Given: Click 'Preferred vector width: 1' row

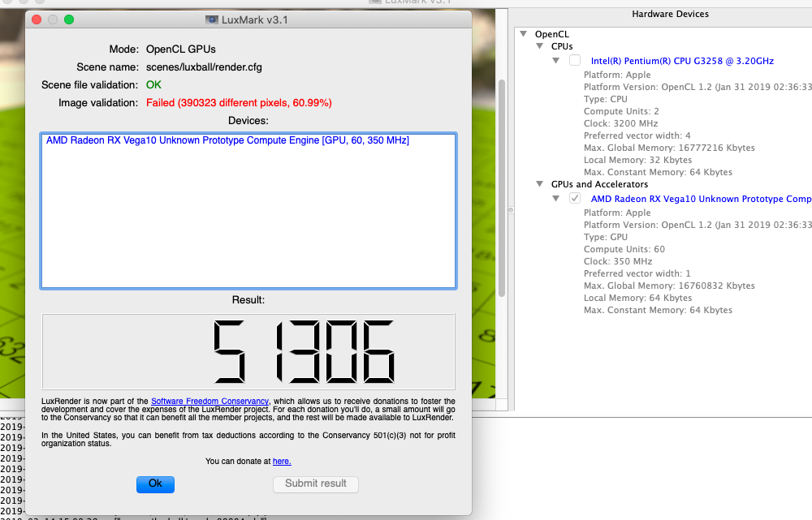Looking at the screenshot, I should 637,273.
